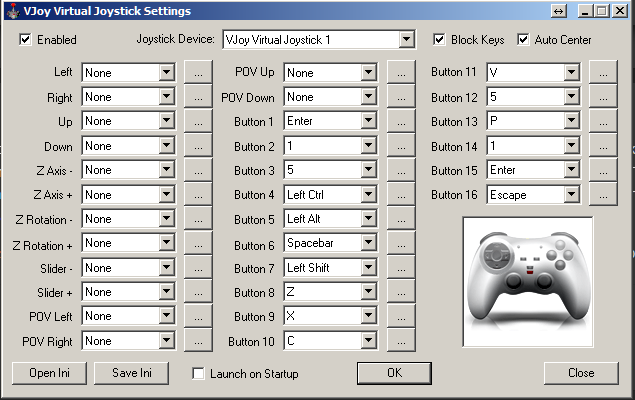
Task: Click the ... button for Button 1
Action: coord(401,121)
